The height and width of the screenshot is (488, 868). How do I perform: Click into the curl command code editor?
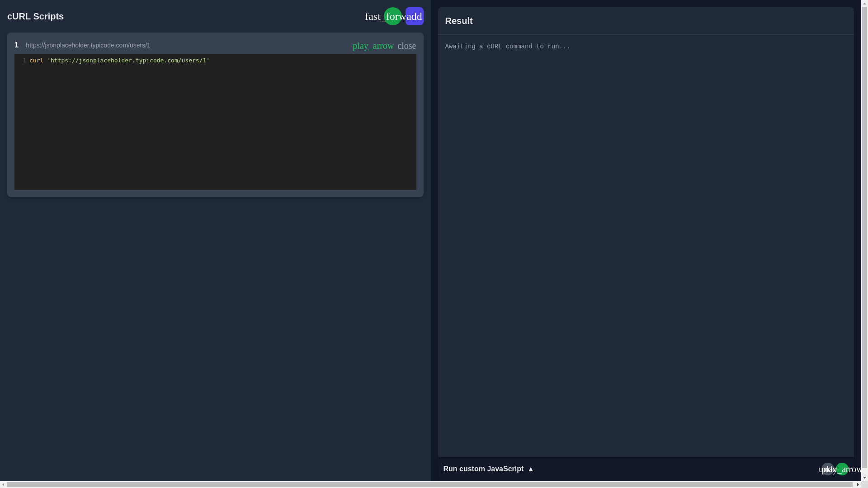(x=215, y=122)
